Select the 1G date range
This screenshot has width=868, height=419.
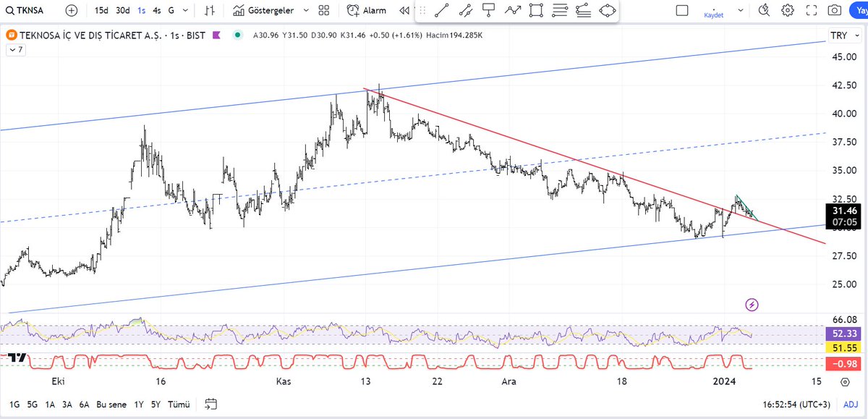tap(14, 405)
